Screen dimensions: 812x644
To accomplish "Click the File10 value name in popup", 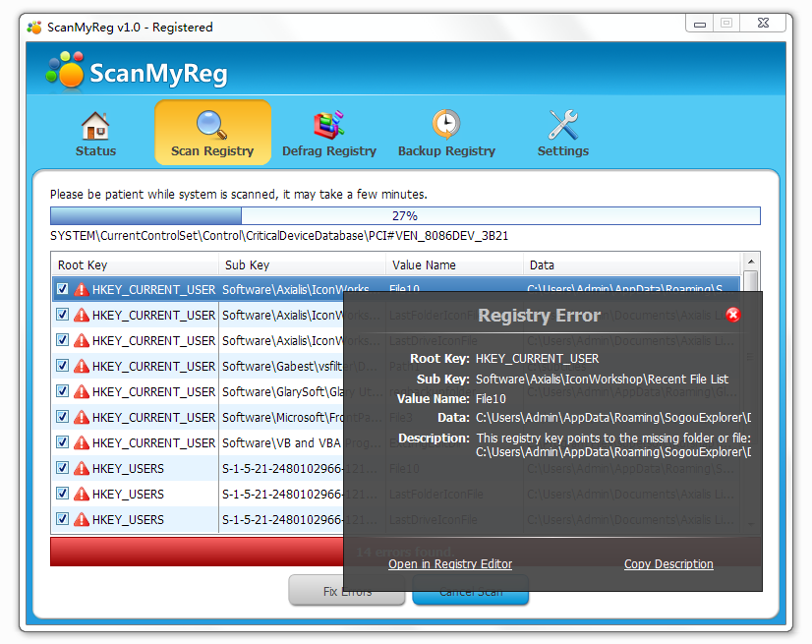I will tap(491, 399).
